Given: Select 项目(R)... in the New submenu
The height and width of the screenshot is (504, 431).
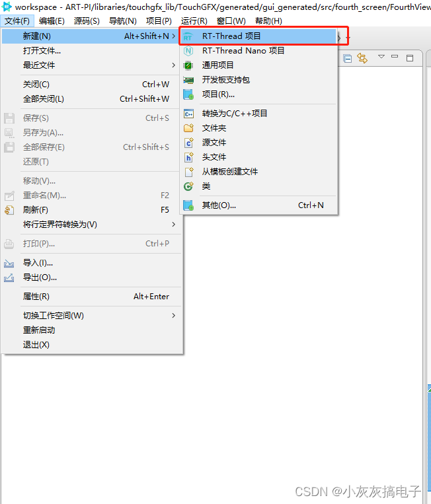Looking at the screenshot, I should 258,94.
